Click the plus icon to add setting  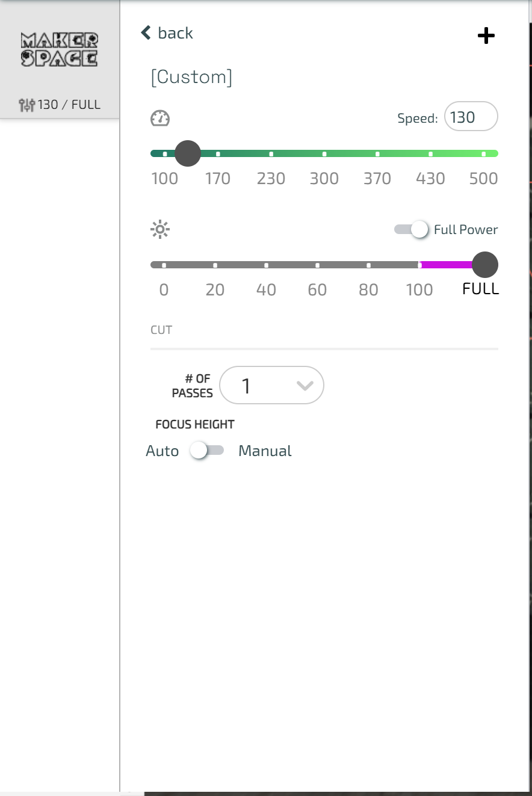pyautogui.click(x=486, y=36)
